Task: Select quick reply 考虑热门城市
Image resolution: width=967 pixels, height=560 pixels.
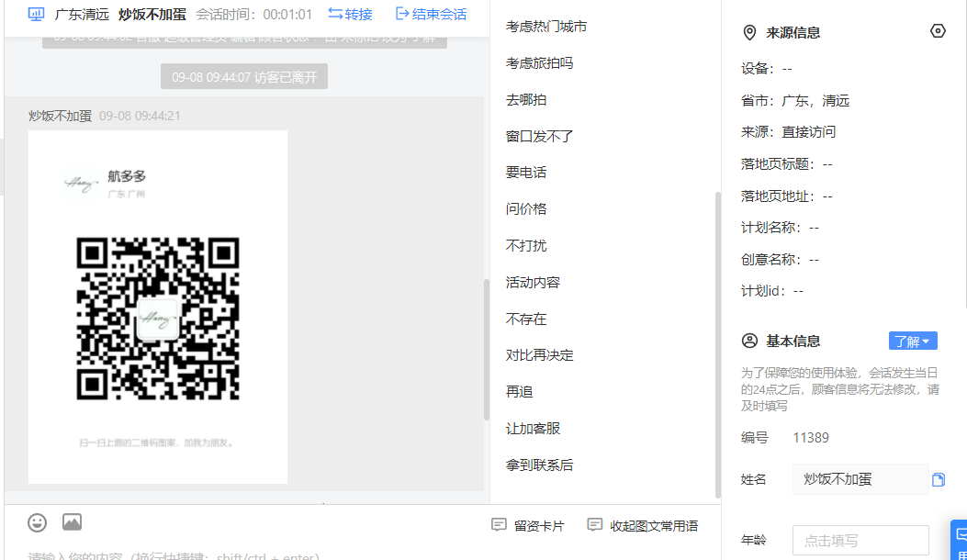Action: 545,27
